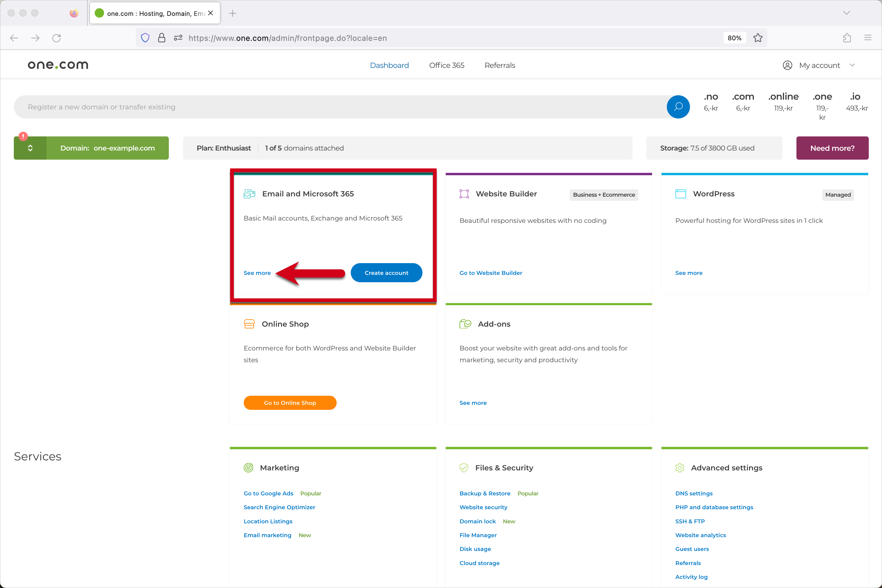882x588 pixels.
Task: Click the WordPress icon
Action: pyautogui.click(x=681, y=193)
